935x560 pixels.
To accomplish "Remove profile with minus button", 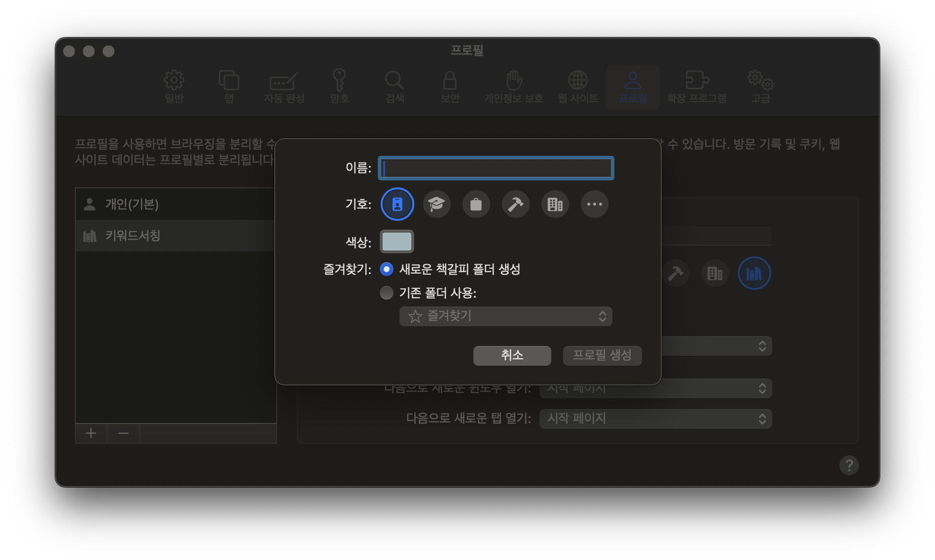I will [x=123, y=433].
